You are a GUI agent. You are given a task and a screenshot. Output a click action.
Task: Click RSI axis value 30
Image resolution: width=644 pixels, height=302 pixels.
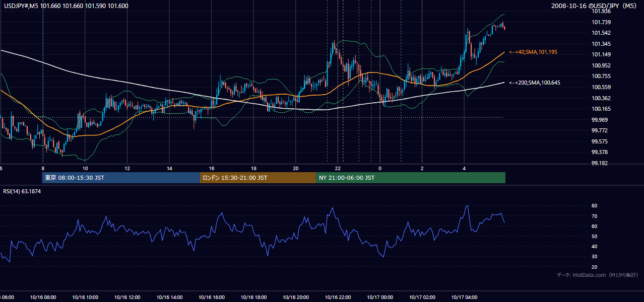tap(594, 257)
